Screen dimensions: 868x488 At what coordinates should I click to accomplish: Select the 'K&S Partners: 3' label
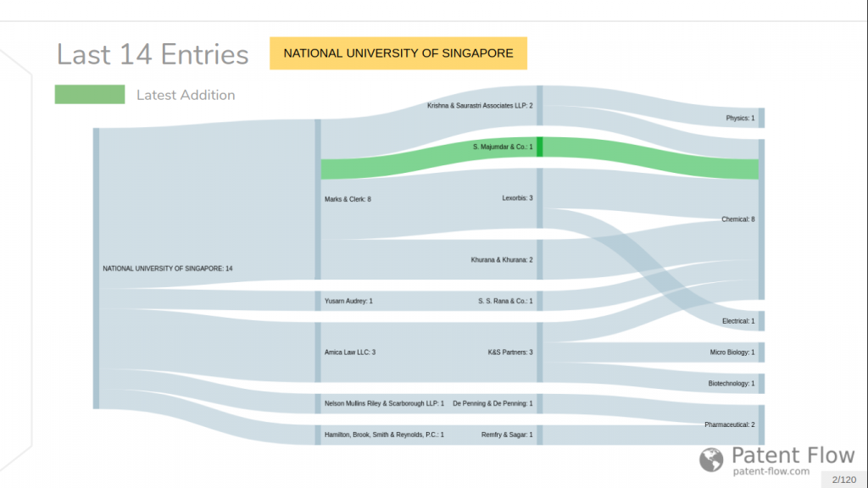[x=510, y=352]
